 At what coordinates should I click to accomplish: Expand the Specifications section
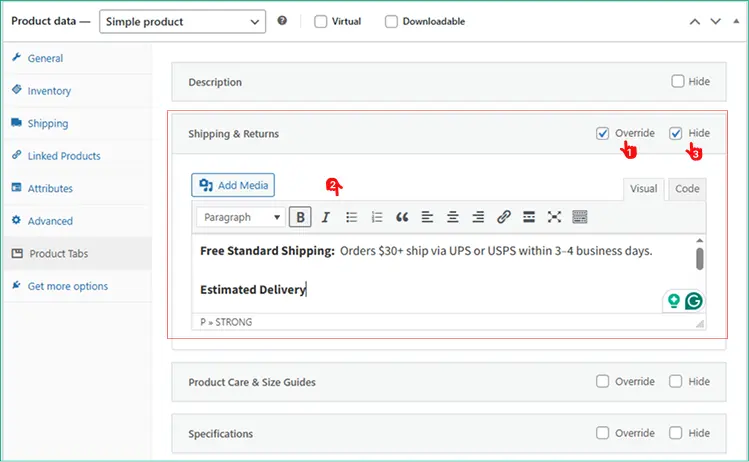coord(449,434)
